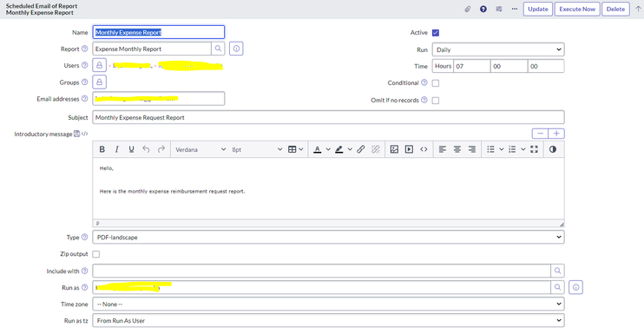Expand highlight color picker arrow
Viewport: 644px width, 334px height.
350,149
